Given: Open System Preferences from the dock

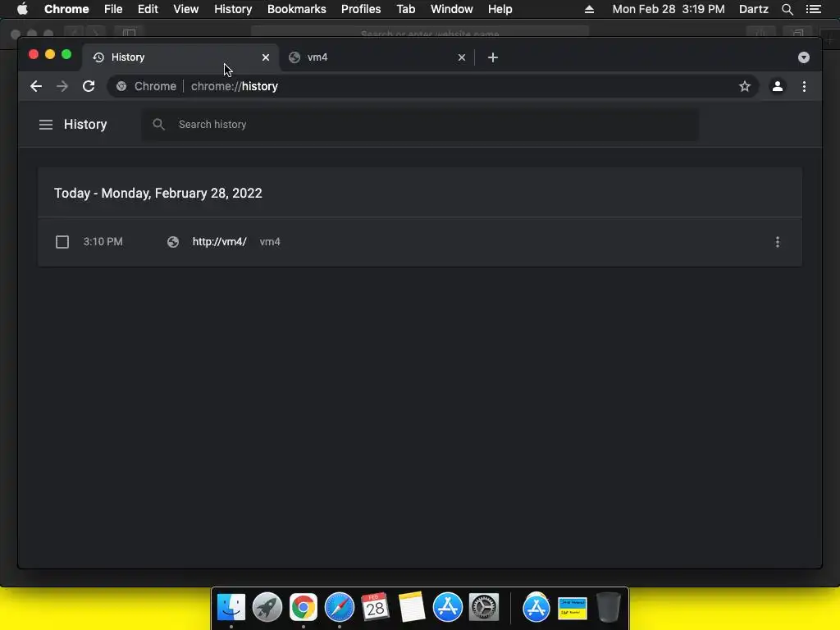Looking at the screenshot, I should [x=484, y=608].
